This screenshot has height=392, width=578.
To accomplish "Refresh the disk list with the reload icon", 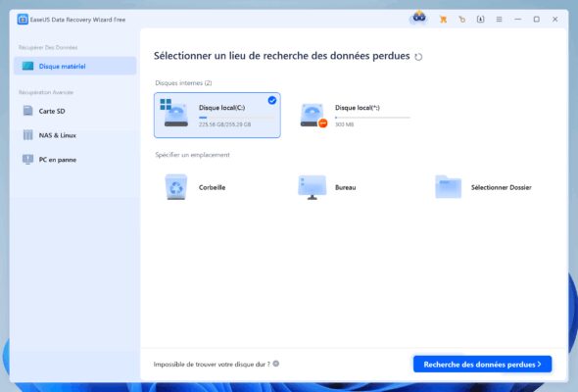I will tap(418, 57).
